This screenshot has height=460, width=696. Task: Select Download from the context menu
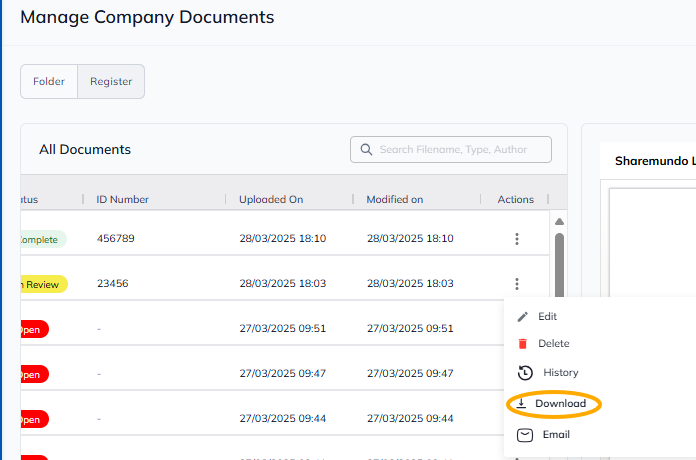560,404
